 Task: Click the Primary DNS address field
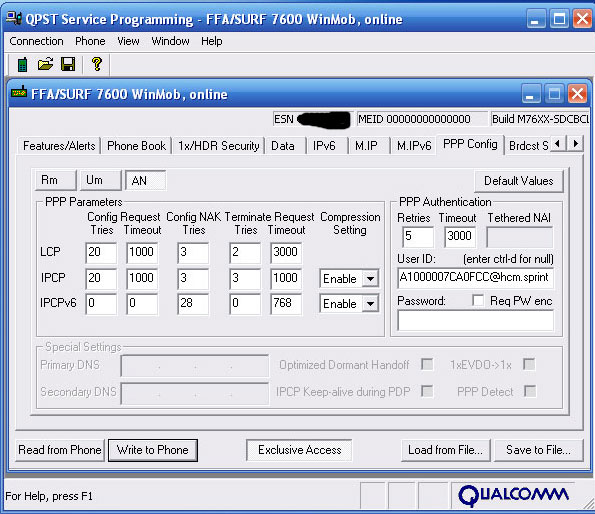click(x=195, y=366)
